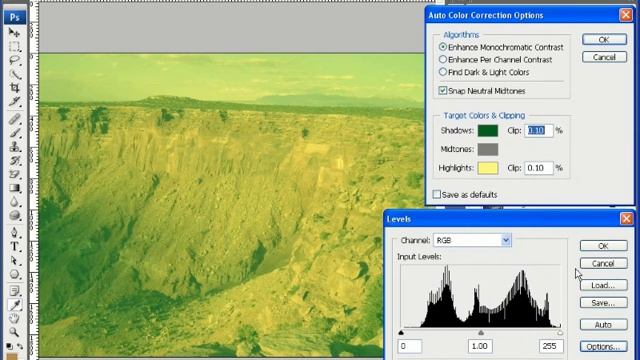Select the Move tool
Viewport: 640px width, 360px height.
[x=14, y=33]
